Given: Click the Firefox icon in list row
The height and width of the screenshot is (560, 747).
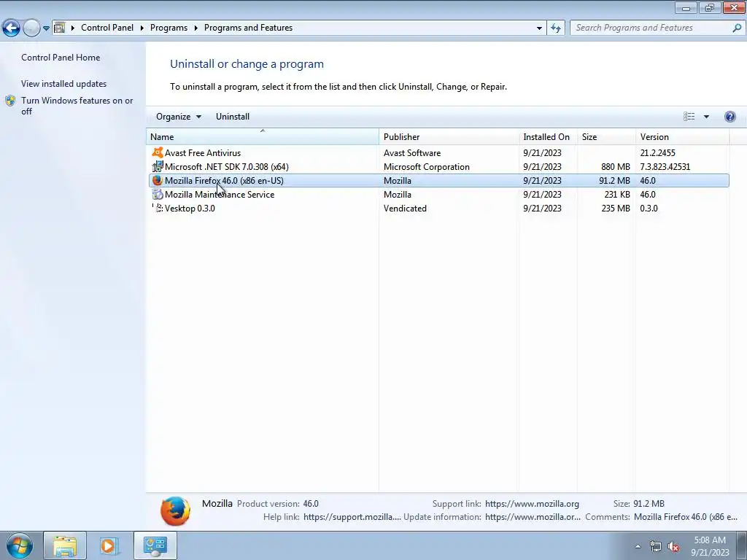Looking at the screenshot, I should click(158, 181).
